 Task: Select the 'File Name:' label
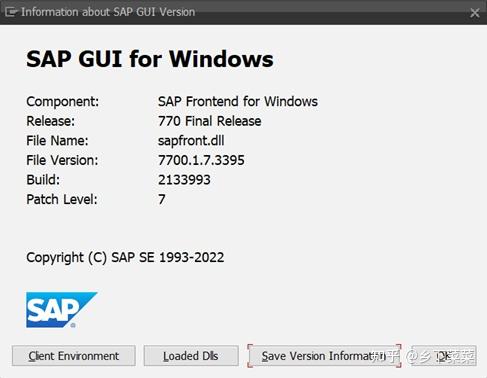click(57, 141)
